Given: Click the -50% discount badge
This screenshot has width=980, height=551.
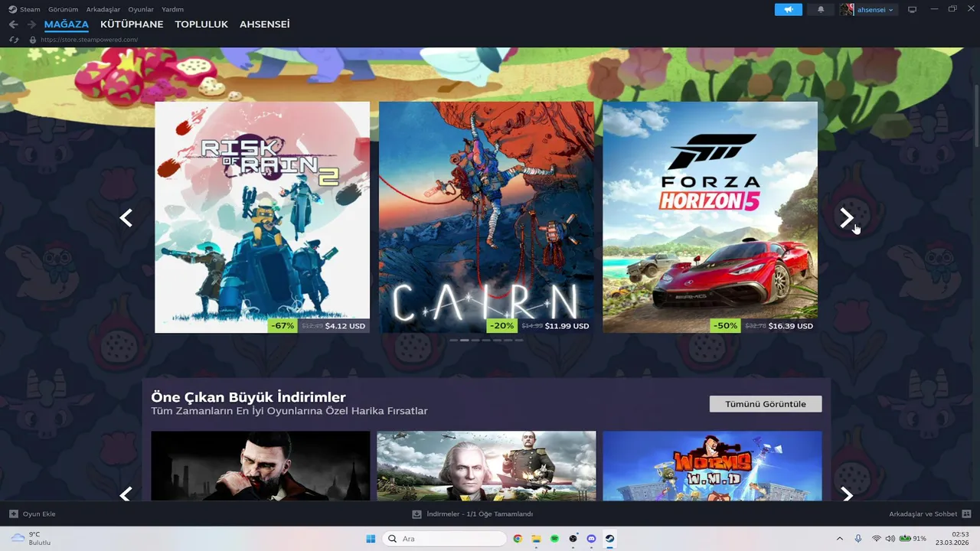Looking at the screenshot, I should tap(725, 325).
